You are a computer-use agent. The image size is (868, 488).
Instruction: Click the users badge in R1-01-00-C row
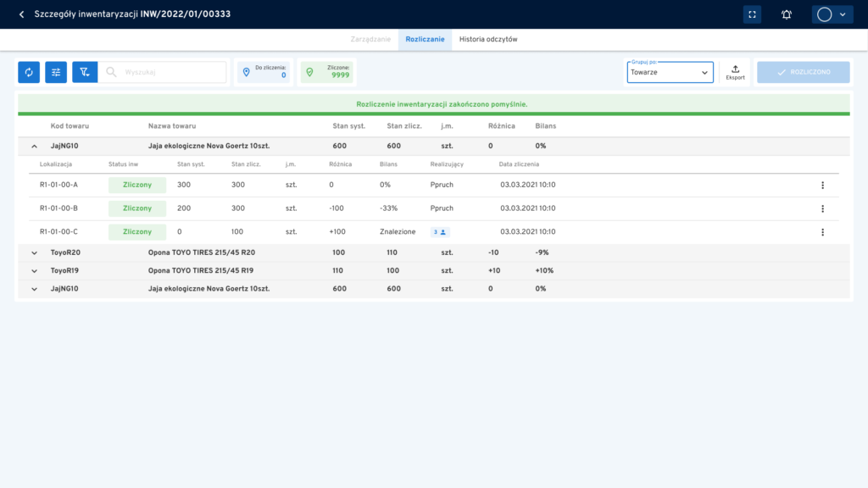439,232
